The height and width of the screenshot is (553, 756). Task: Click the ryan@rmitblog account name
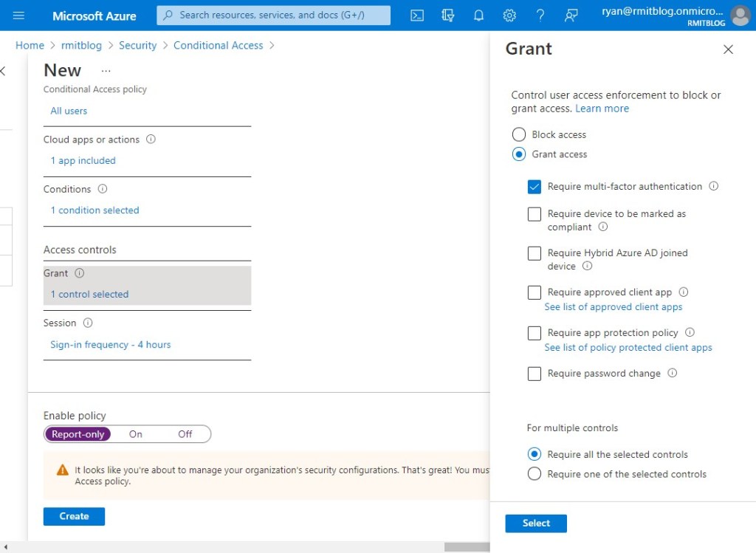click(662, 11)
